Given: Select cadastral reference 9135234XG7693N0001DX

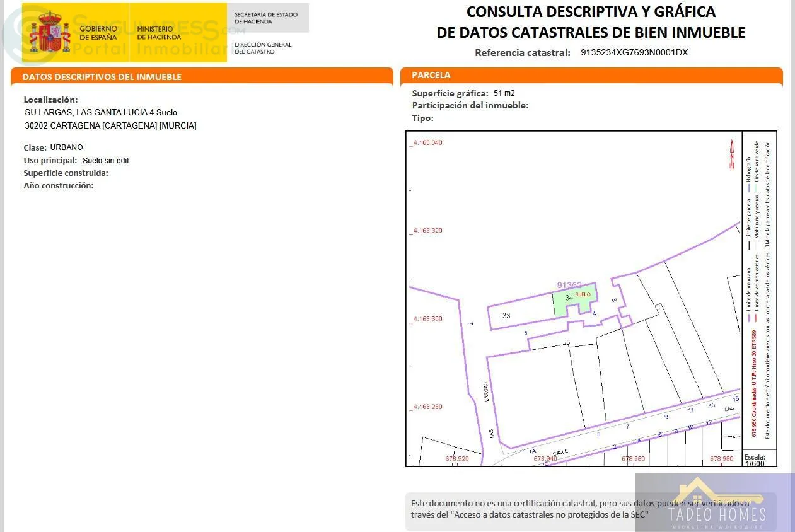Looking at the screenshot, I should (634, 53).
